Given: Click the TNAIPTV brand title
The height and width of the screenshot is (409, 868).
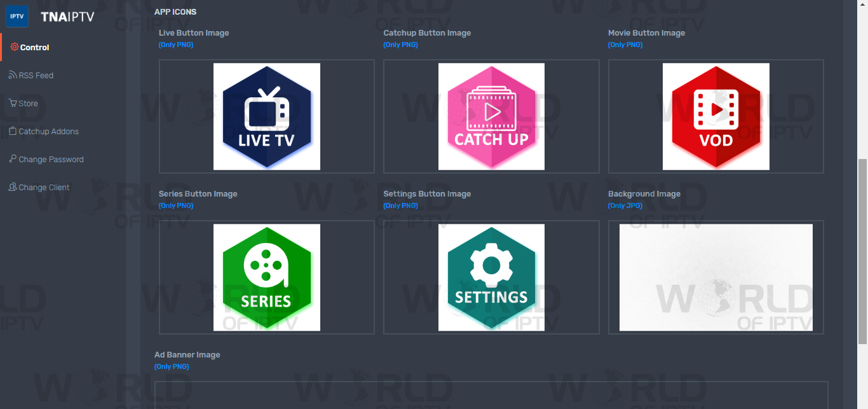Looking at the screenshot, I should coord(67,17).
